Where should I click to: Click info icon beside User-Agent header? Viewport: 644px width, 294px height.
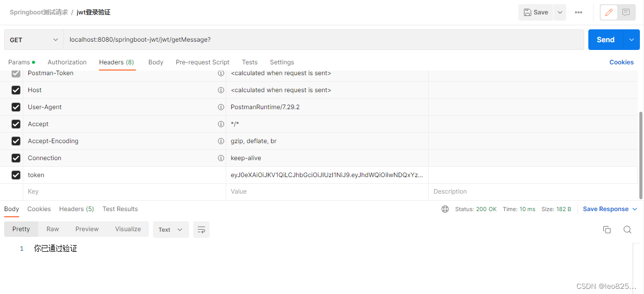(221, 107)
